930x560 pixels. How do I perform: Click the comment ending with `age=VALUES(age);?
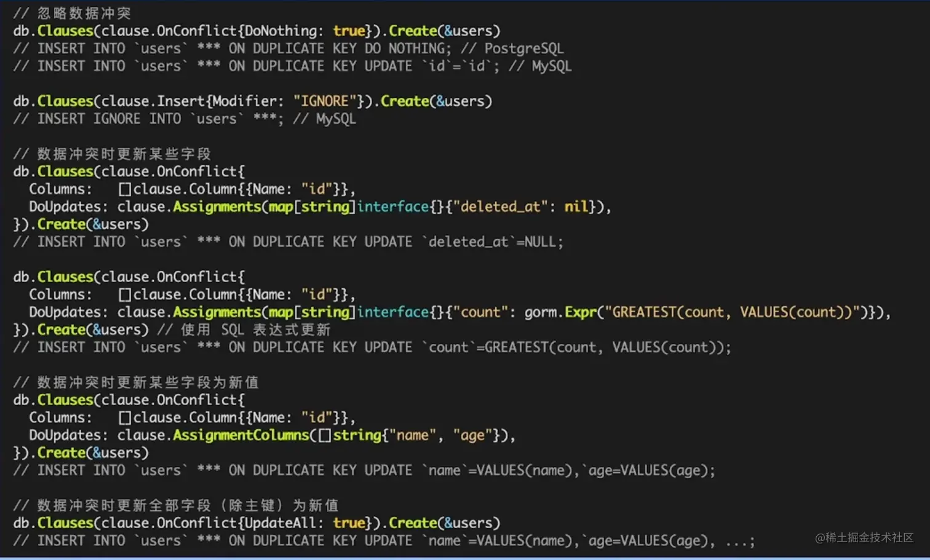[x=364, y=470]
